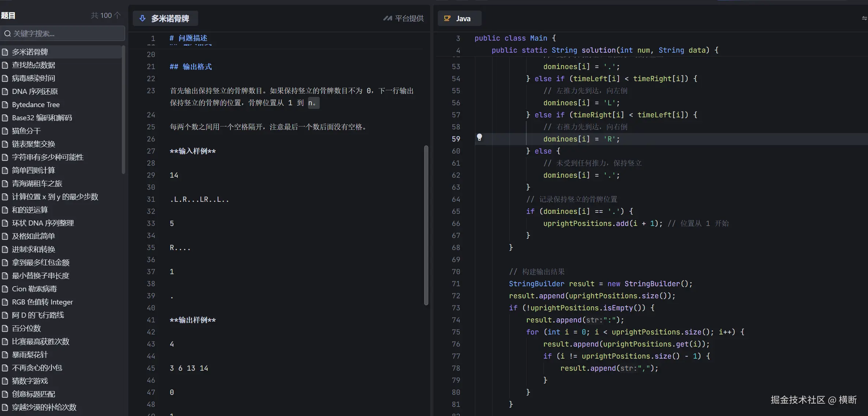Click the lightbulb quick-fix icon on line 59
Image resolution: width=868 pixels, height=416 pixels.
479,137
